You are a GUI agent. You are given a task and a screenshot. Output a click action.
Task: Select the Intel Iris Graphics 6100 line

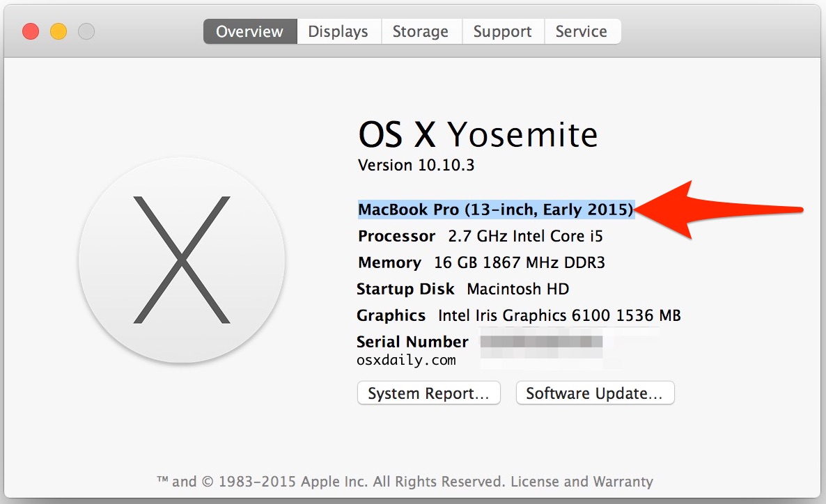[x=518, y=315]
